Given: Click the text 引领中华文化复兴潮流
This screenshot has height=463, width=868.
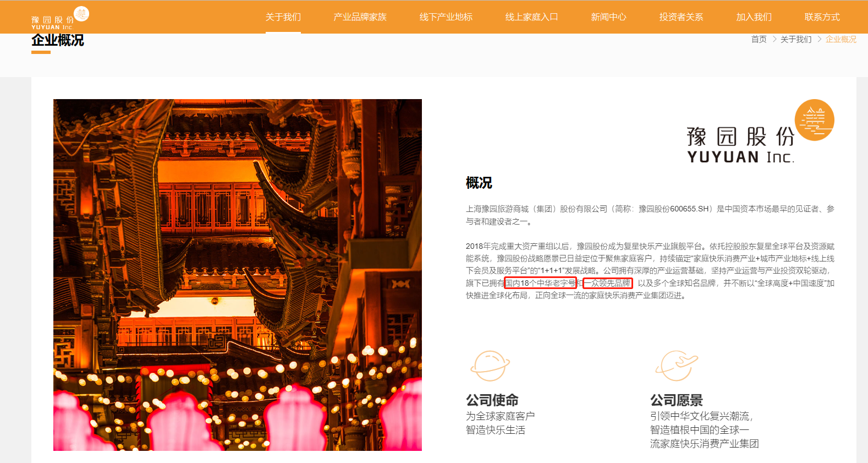Looking at the screenshot, I should [x=701, y=416].
